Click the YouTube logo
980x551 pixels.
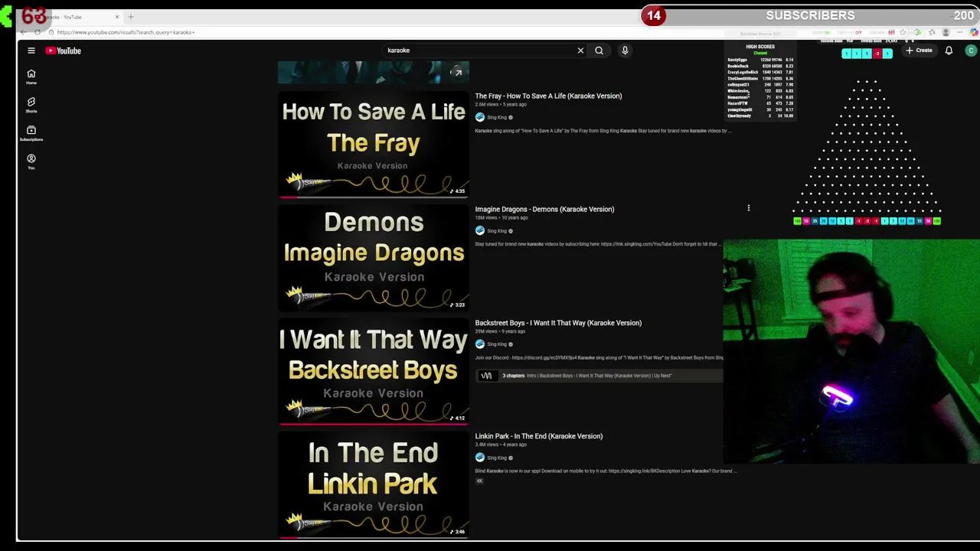[63, 51]
